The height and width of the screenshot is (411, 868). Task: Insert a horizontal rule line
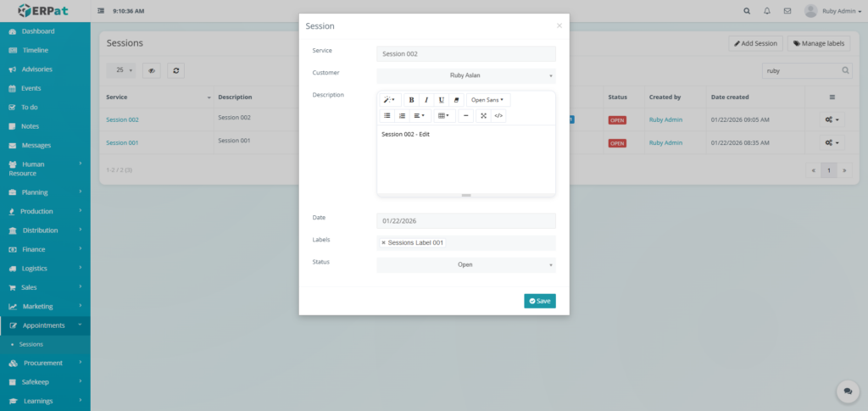point(466,115)
